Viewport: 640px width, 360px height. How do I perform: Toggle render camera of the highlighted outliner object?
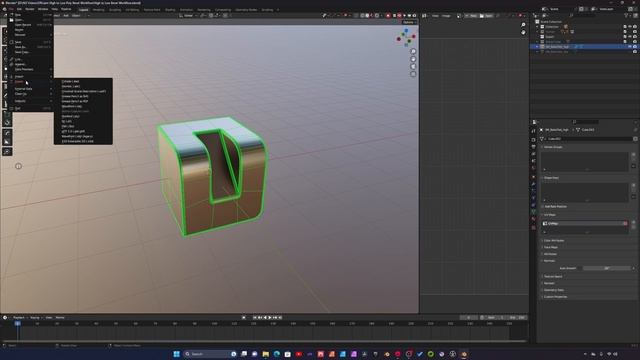[635, 47]
